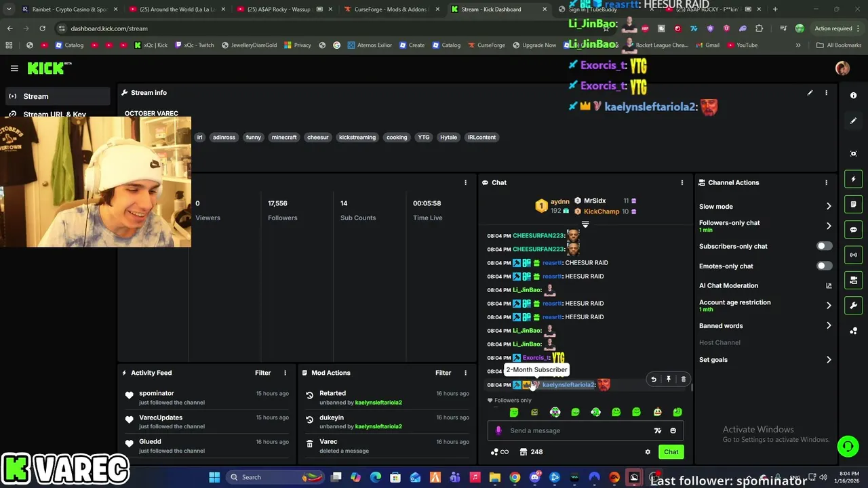Click the Kick logo
This screenshot has width=868, height=488.
(49, 68)
